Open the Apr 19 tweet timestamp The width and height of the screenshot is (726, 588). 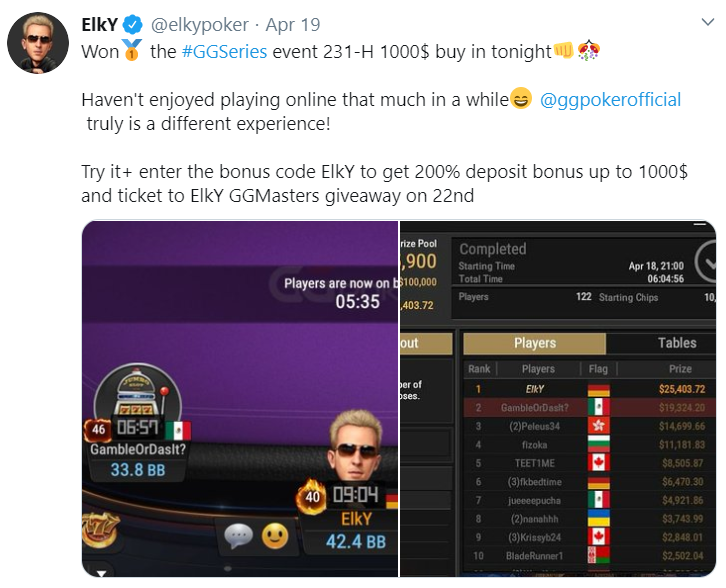point(293,25)
